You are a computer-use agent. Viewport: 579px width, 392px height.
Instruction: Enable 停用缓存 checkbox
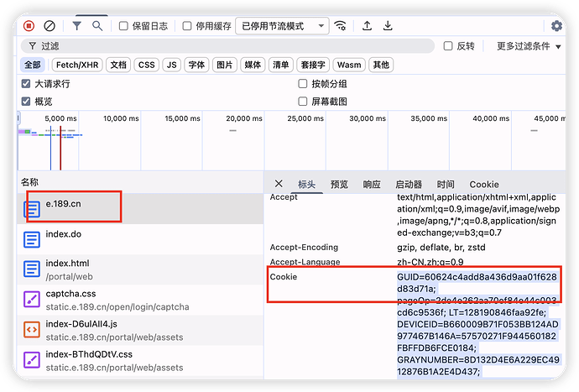187,26
